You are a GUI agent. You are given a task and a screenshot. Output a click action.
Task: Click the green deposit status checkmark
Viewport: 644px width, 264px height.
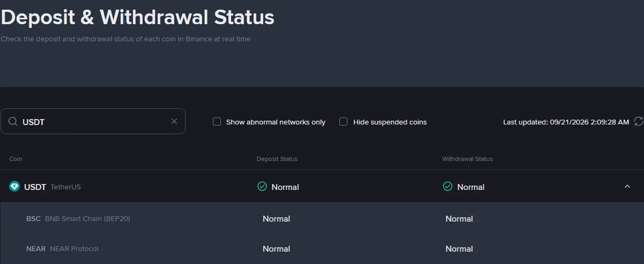coord(262,186)
